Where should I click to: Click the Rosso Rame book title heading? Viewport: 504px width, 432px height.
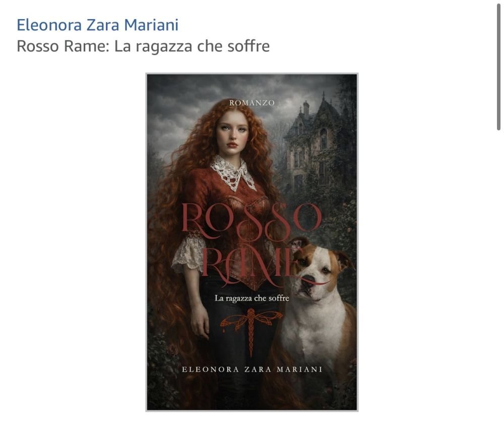[x=143, y=46]
